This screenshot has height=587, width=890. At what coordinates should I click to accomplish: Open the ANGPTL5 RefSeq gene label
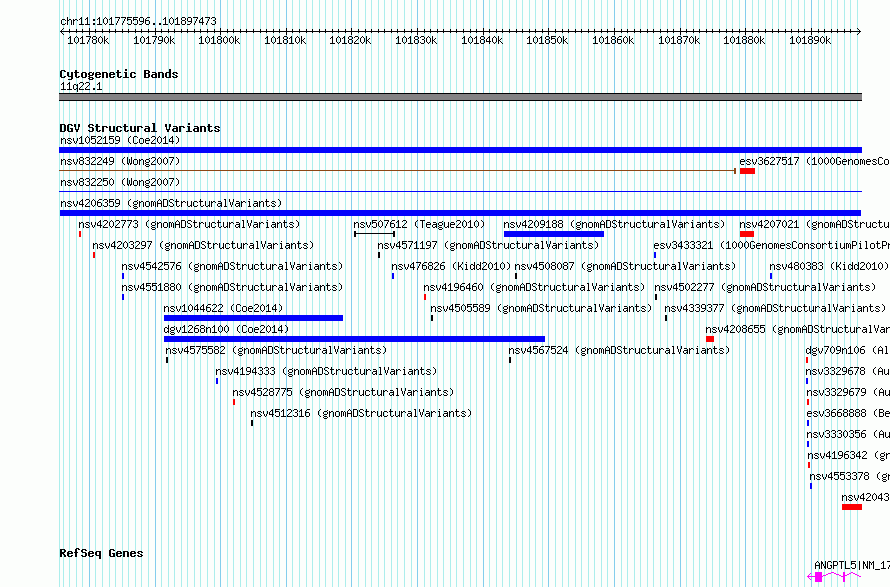(x=852, y=565)
